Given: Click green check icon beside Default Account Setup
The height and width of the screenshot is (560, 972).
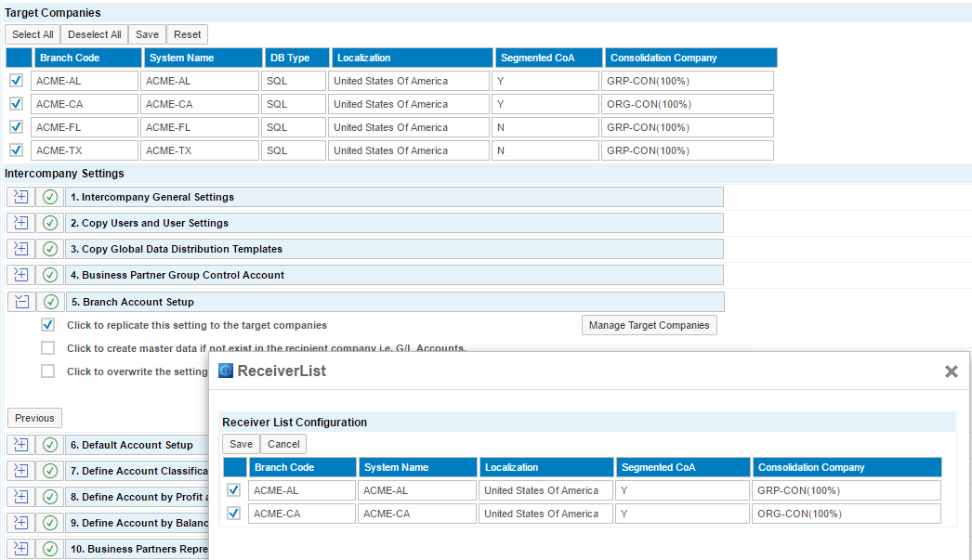Looking at the screenshot, I should click(x=51, y=445).
